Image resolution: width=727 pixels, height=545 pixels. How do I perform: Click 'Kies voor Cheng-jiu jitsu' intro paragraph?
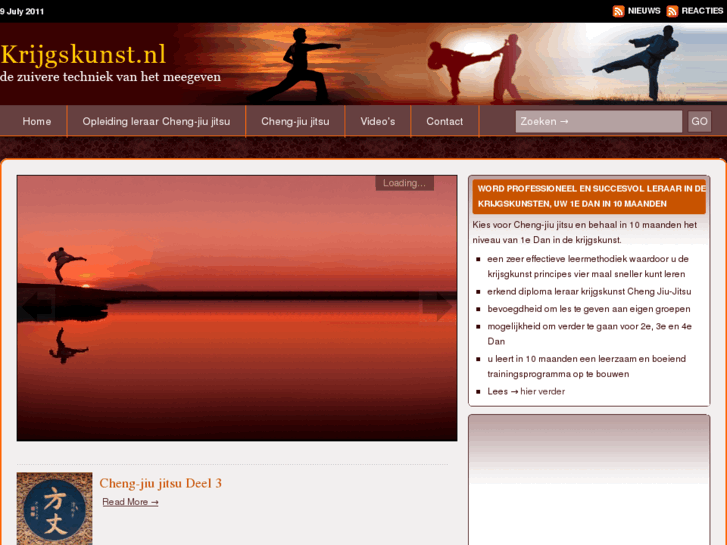point(584,232)
